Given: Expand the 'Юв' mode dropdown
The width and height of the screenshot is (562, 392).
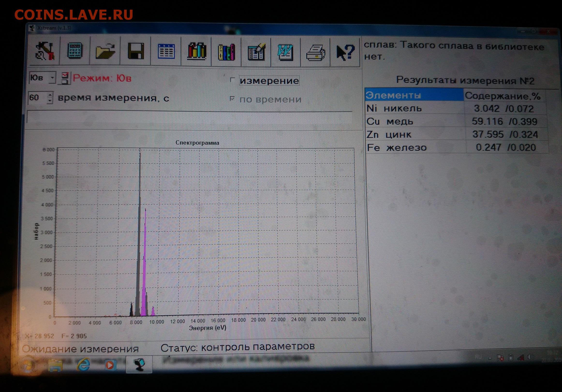Looking at the screenshot, I should pyautogui.click(x=52, y=78).
